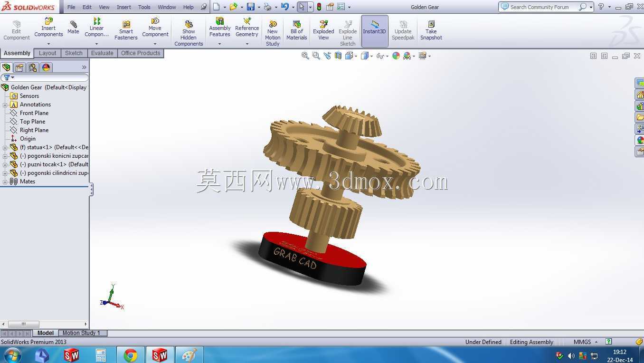644x363 pixels.
Task: Open Paint from the taskbar
Action: coord(189,355)
